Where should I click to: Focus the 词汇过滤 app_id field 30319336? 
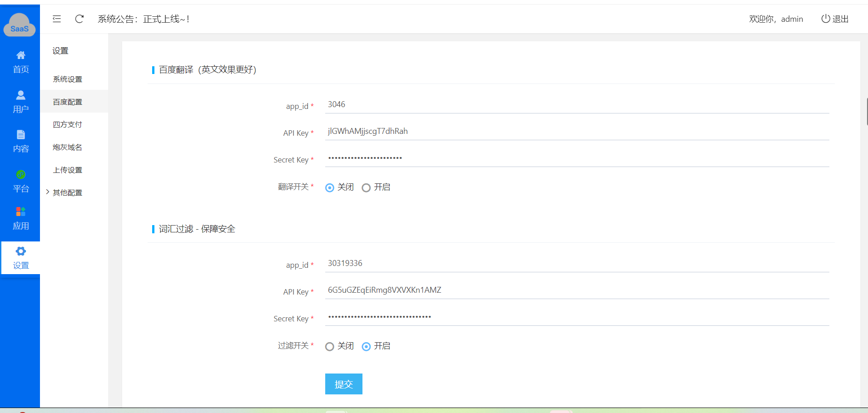click(x=577, y=264)
